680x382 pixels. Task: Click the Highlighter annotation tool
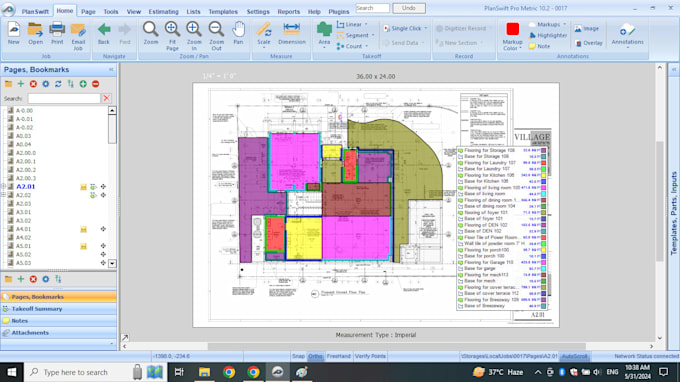[548, 36]
